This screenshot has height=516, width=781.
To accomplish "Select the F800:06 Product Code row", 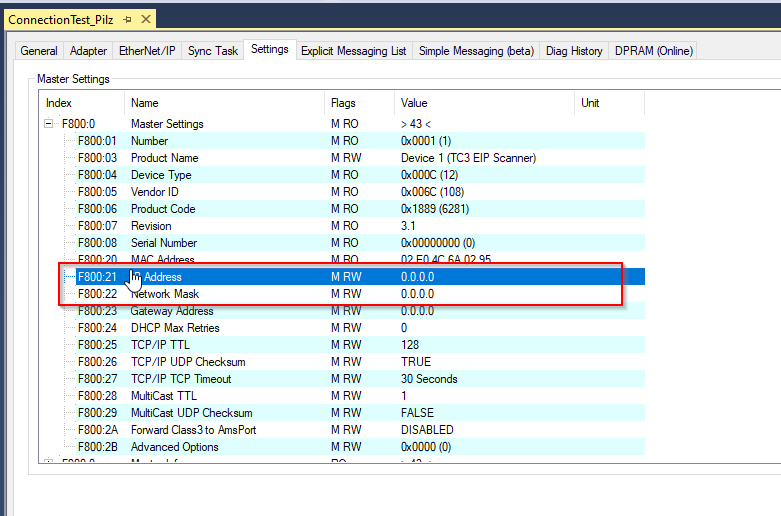I will tap(342, 209).
